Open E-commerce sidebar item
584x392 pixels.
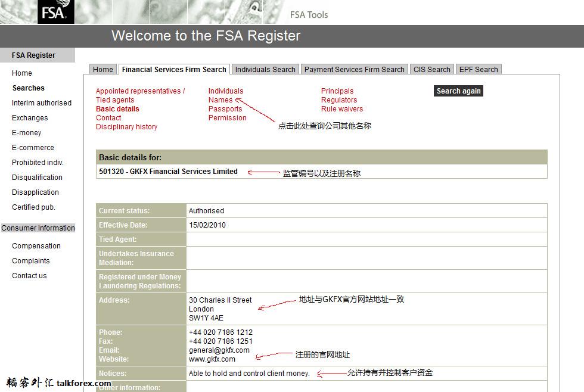(33, 147)
